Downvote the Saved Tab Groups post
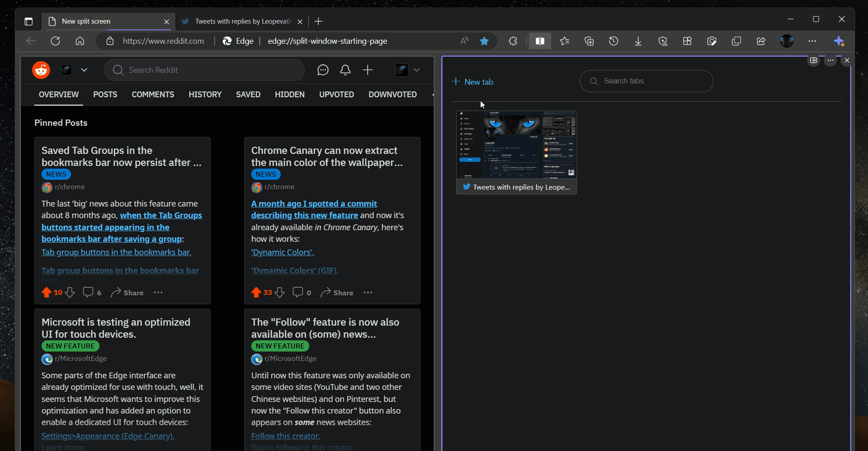The width and height of the screenshot is (868, 451). point(70,293)
